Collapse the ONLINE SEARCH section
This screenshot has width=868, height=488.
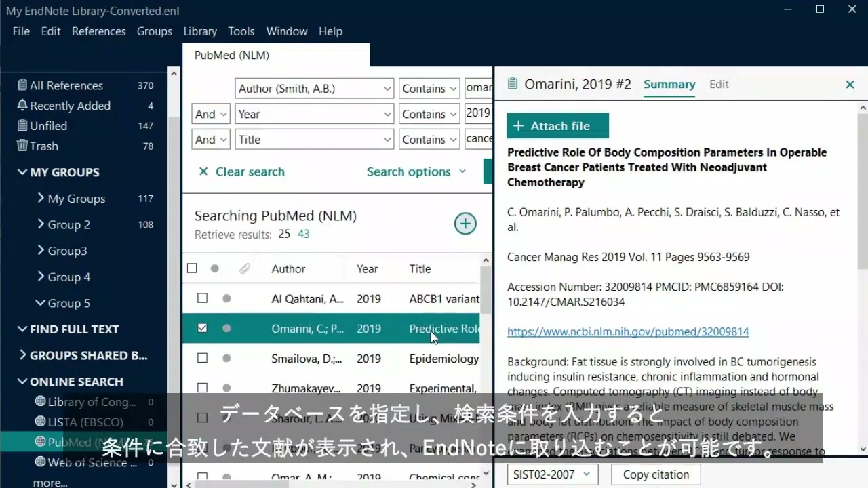[x=22, y=382]
